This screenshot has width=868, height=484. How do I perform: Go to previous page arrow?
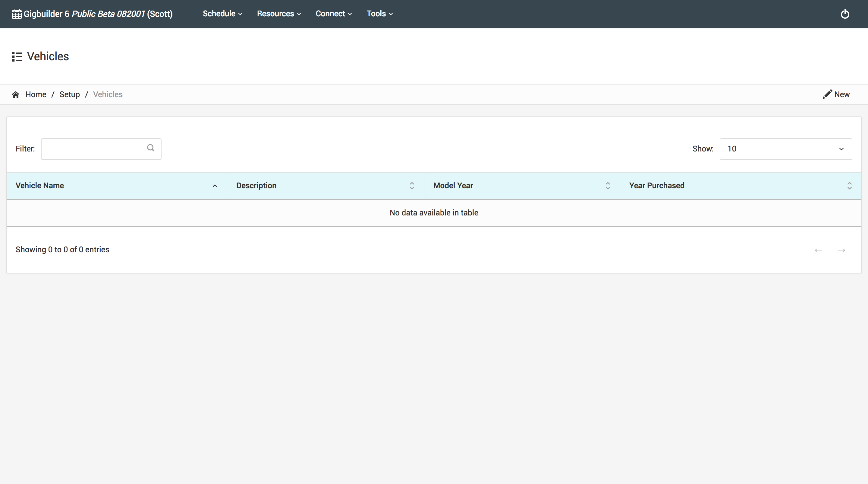point(818,250)
